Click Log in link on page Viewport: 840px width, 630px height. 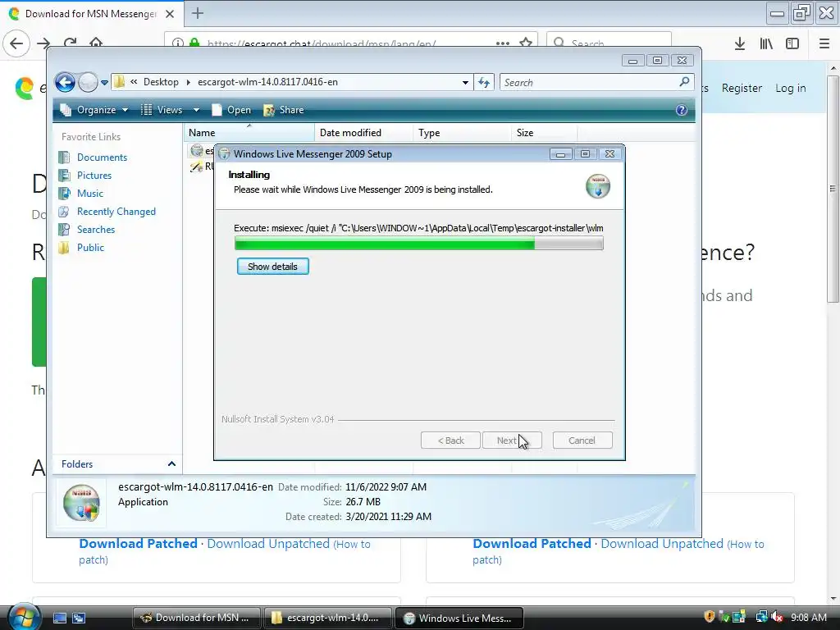click(x=790, y=88)
